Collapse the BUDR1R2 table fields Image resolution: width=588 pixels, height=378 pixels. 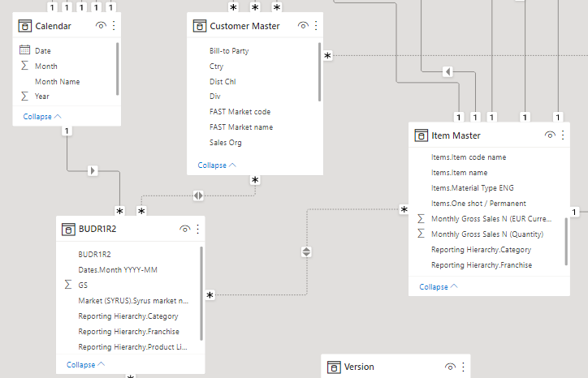click(x=85, y=364)
